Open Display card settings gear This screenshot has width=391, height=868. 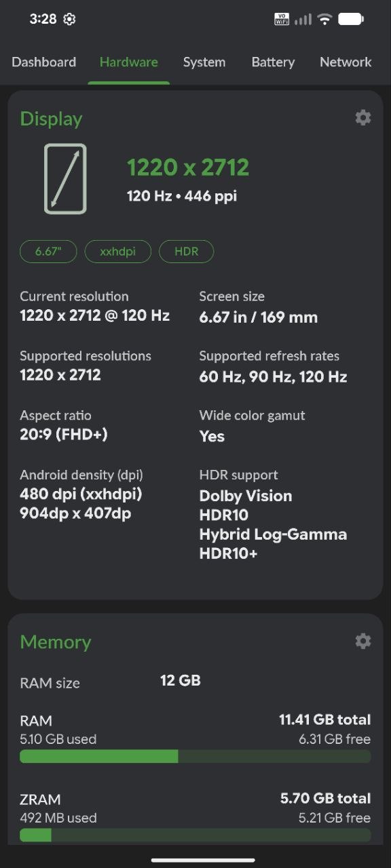pyautogui.click(x=363, y=117)
